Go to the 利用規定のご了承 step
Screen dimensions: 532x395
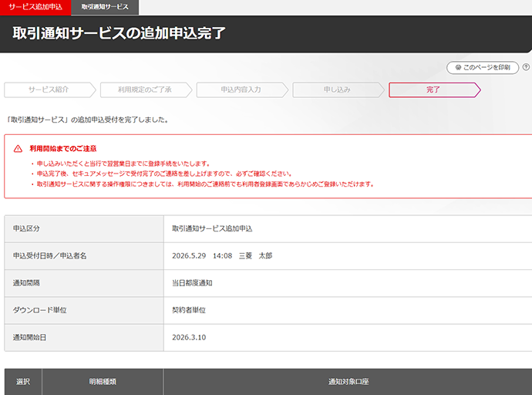tap(144, 90)
